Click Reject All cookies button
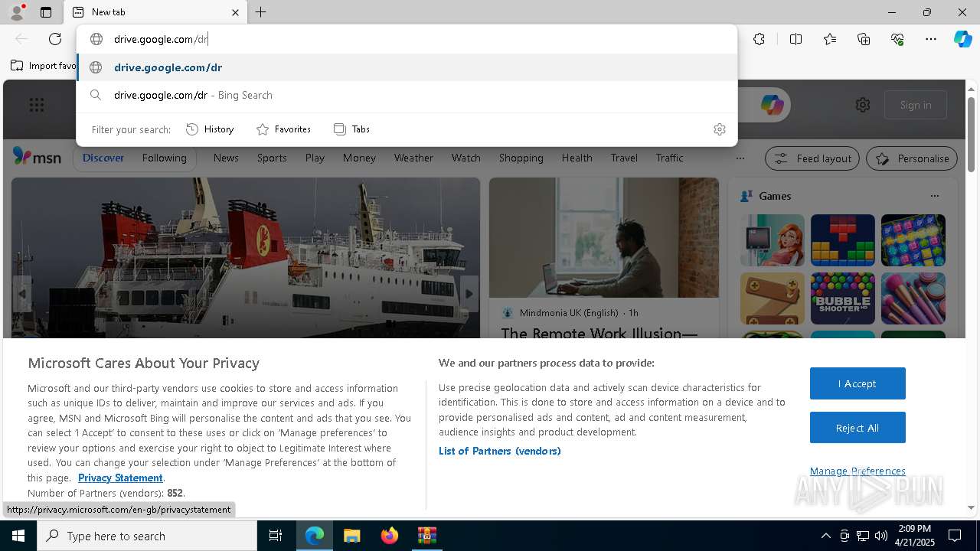Screen dimensions: 980x551 pyautogui.click(x=857, y=428)
